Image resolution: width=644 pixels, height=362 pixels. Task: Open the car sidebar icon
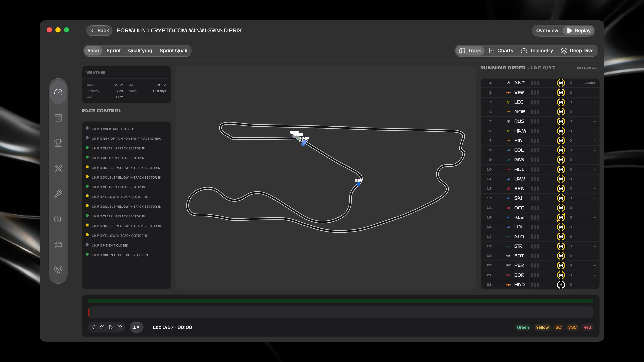(x=58, y=244)
